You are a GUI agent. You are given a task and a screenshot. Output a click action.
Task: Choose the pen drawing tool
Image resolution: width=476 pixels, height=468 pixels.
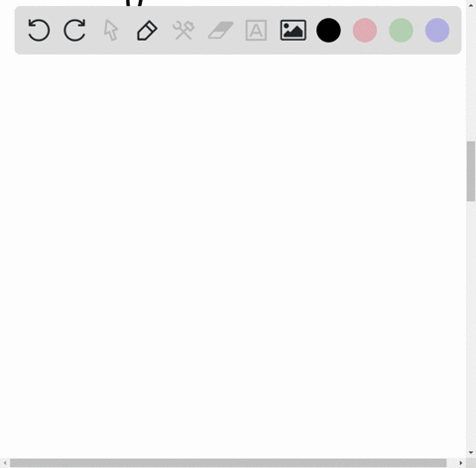point(147,31)
